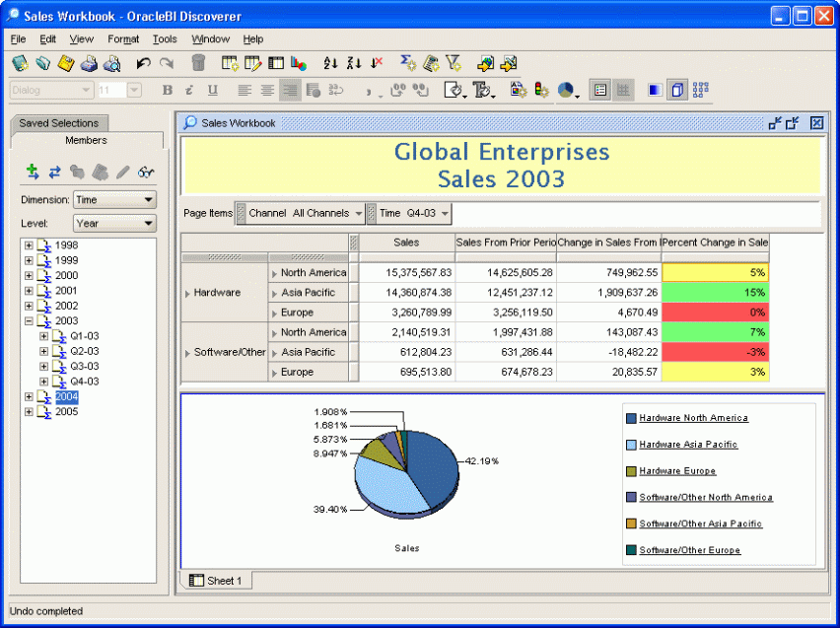Click the New Worksheet icon
This screenshot has width=840, height=628.
[x=230, y=63]
